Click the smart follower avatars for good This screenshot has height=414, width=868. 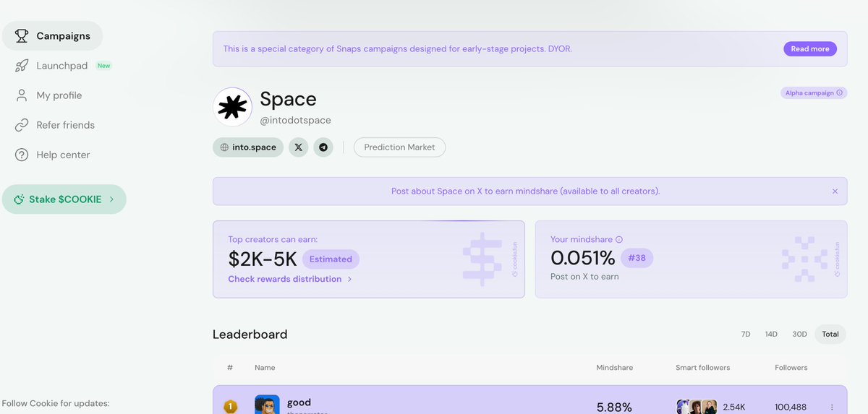point(697,407)
